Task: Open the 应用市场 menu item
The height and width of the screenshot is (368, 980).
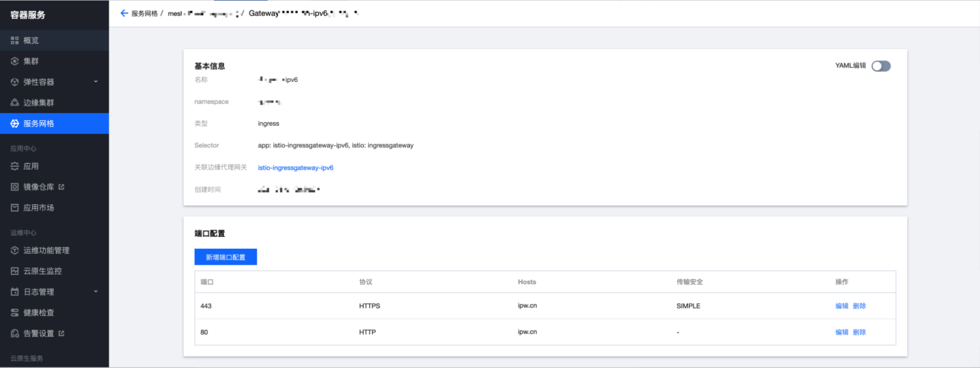Action: click(x=54, y=208)
